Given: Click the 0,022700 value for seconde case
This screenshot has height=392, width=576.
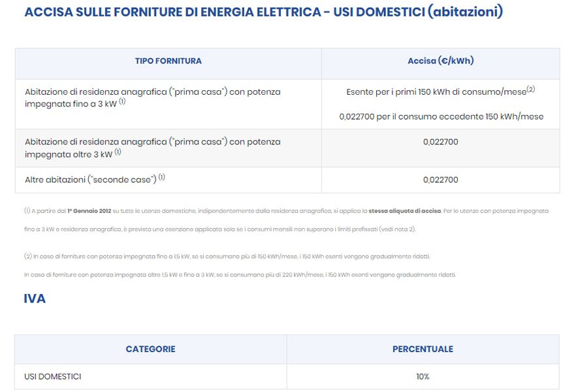Looking at the screenshot, I should coord(440,180).
